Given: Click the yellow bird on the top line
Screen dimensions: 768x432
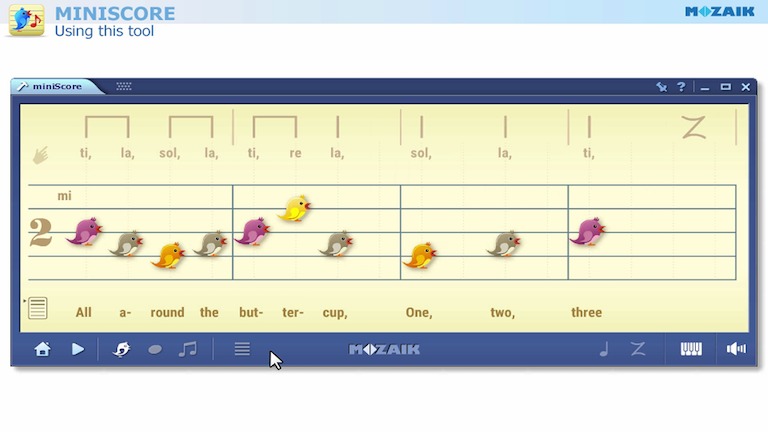Looking at the screenshot, I should 296,209.
